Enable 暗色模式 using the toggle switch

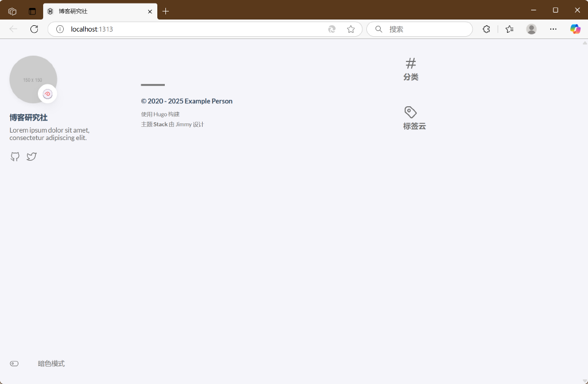[x=14, y=363]
